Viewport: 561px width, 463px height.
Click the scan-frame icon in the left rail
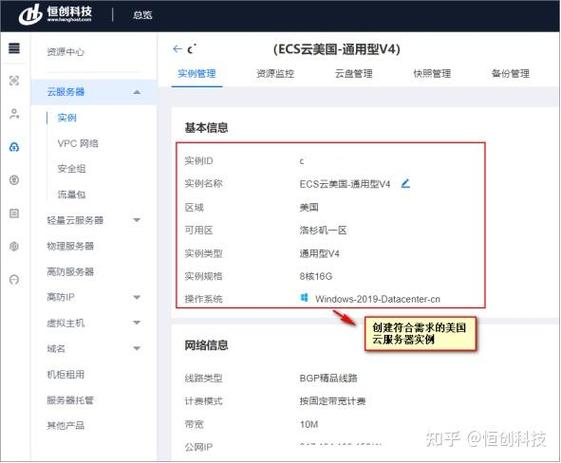(x=14, y=81)
